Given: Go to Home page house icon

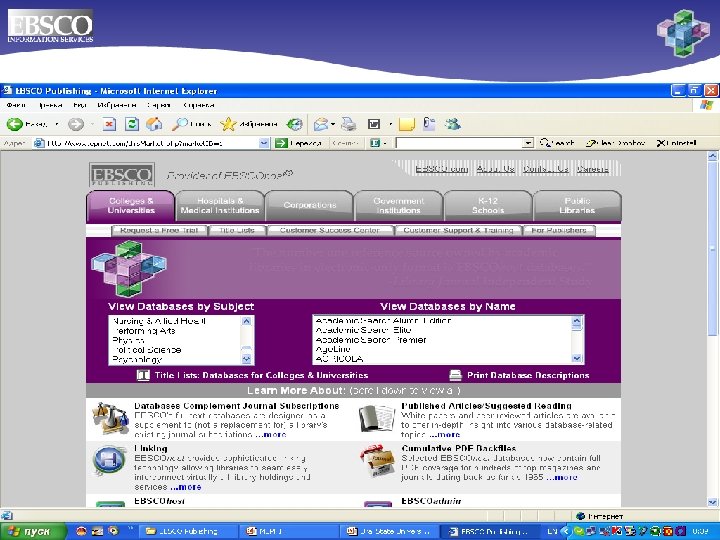Looking at the screenshot, I should (154, 124).
